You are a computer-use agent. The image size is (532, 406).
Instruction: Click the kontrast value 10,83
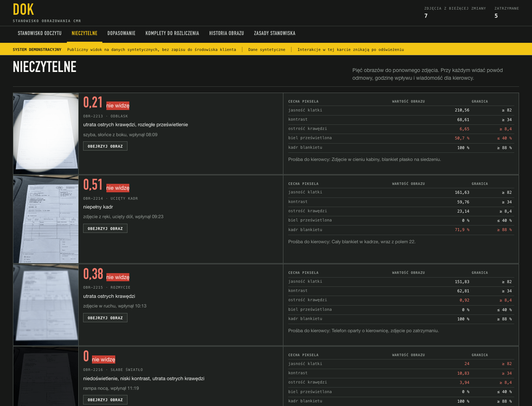coord(463,373)
